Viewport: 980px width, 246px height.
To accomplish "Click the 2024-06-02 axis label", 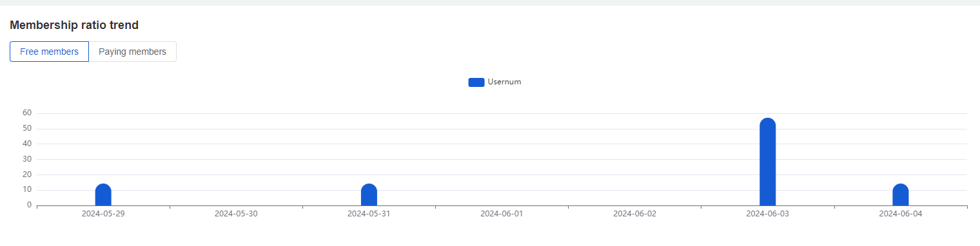I will (634, 213).
